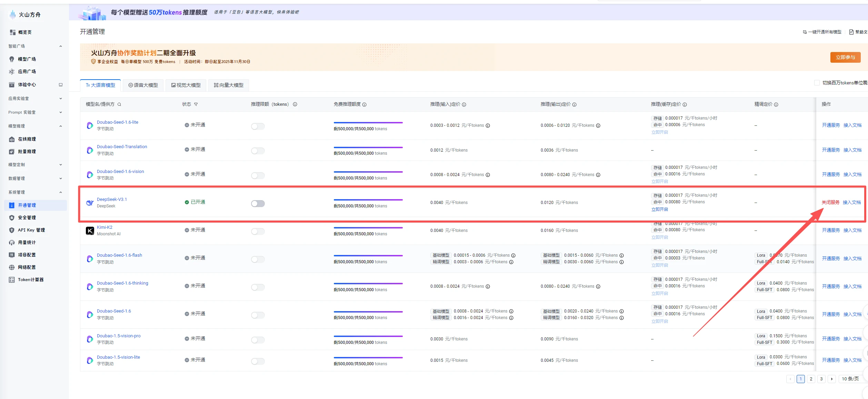
Task: Click the filter icon next to 状态
Action: tap(196, 104)
